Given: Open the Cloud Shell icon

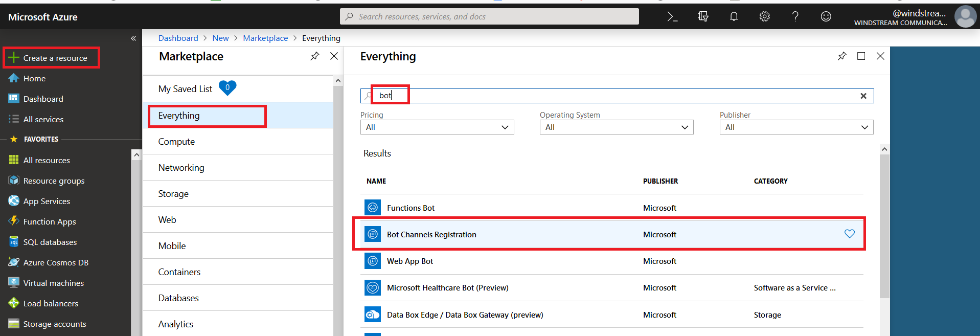Looking at the screenshot, I should [672, 16].
